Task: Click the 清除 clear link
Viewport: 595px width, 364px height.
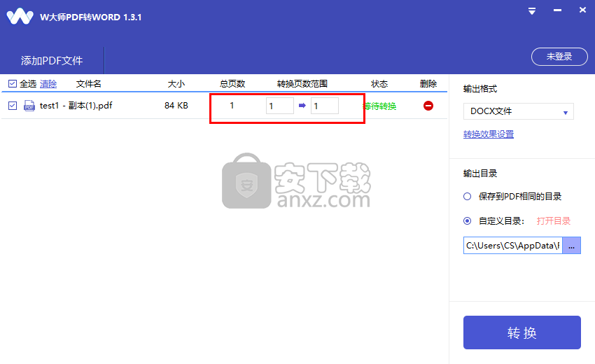Action: (x=48, y=84)
